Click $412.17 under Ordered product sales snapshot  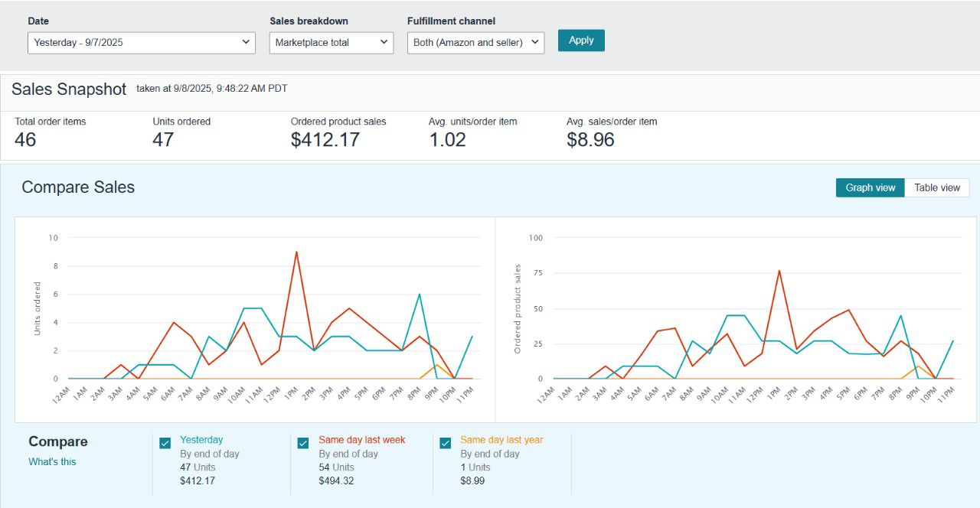pos(325,140)
